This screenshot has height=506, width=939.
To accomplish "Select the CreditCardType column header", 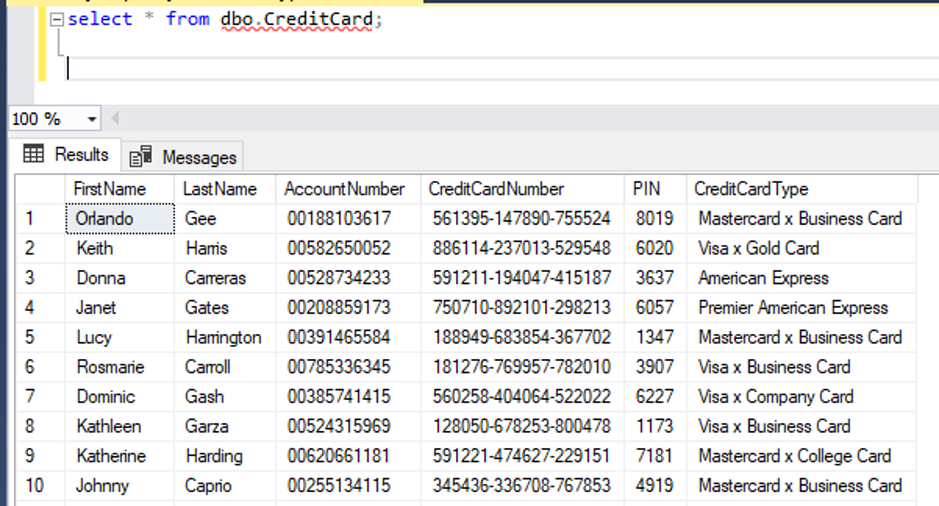I will [x=751, y=189].
